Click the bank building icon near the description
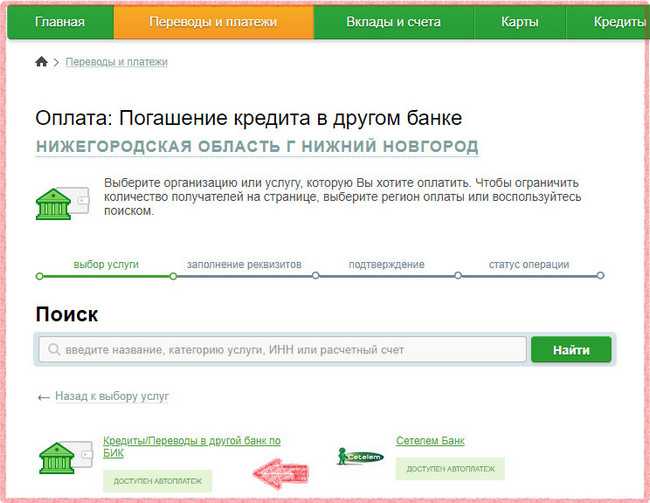The image size is (650, 503). point(63,203)
